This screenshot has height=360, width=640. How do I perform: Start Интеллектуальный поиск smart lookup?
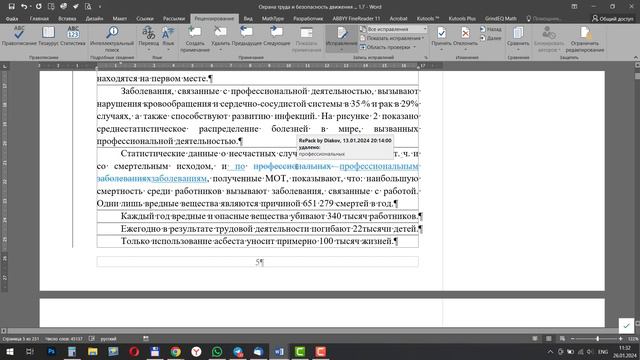coord(112,39)
